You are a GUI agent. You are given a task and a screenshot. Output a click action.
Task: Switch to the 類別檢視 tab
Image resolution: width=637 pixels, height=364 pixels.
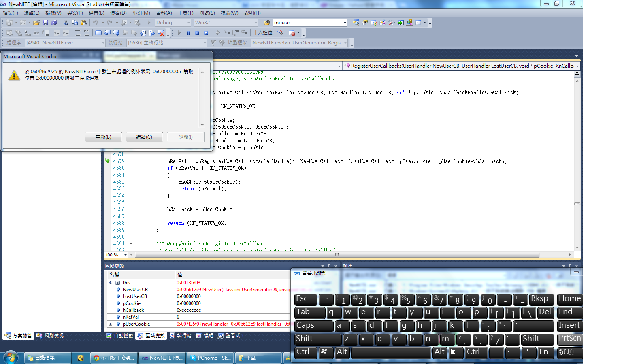coord(50,336)
